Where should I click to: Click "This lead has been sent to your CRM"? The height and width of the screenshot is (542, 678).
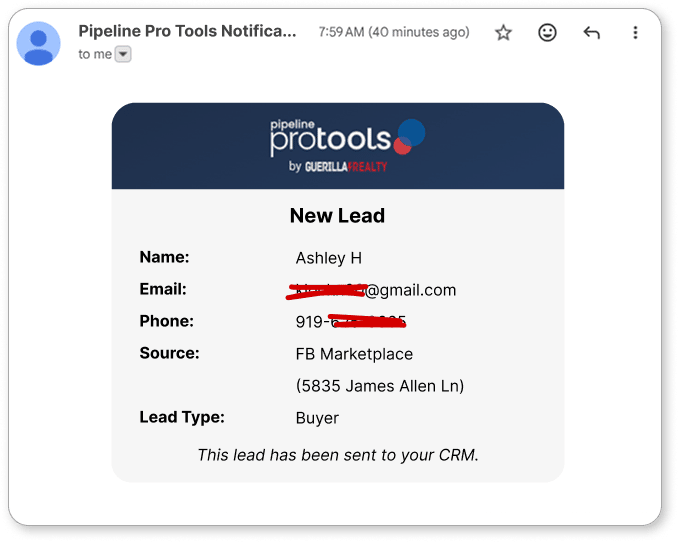click(338, 455)
